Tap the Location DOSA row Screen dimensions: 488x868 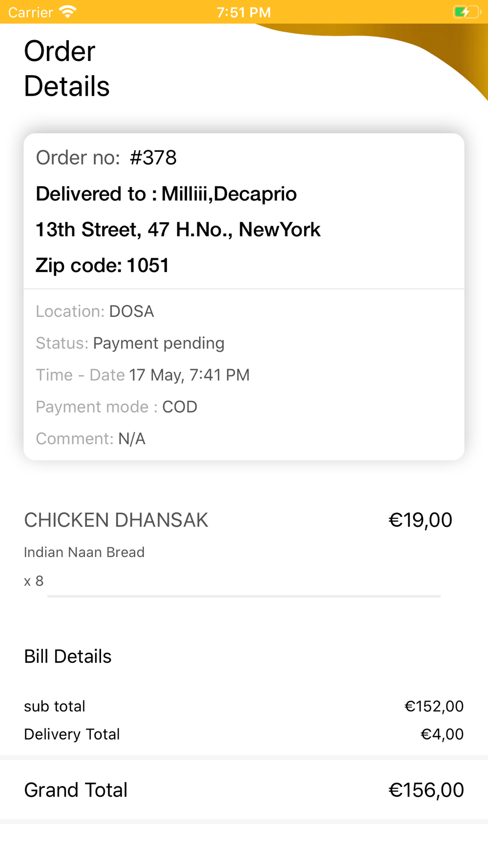[x=95, y=311]
